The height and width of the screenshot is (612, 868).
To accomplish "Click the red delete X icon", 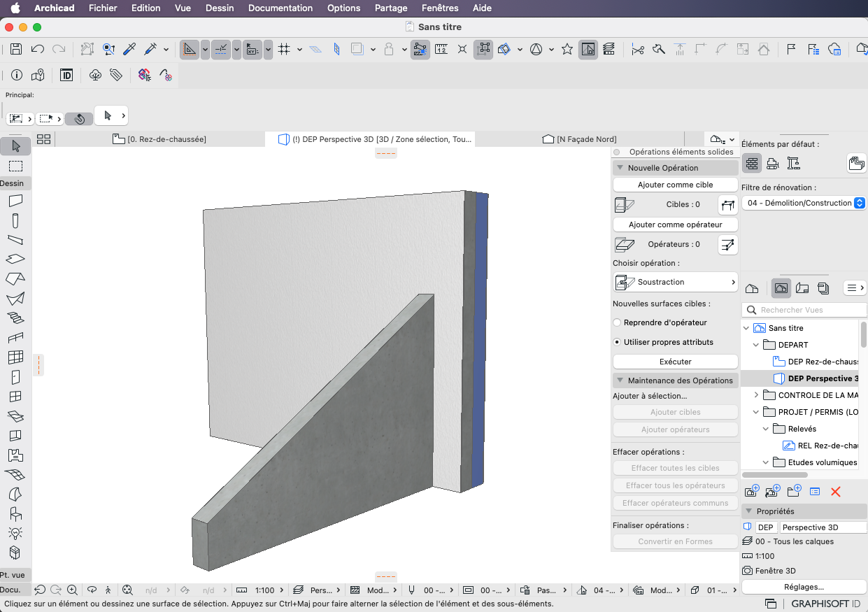I will click(835, 492).
